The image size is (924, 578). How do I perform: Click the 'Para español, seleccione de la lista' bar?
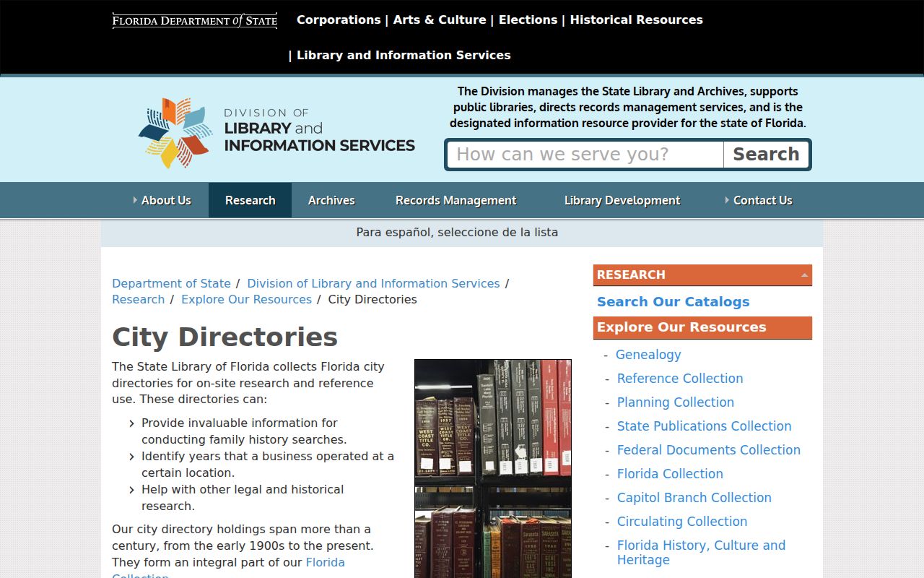point(462,233)
